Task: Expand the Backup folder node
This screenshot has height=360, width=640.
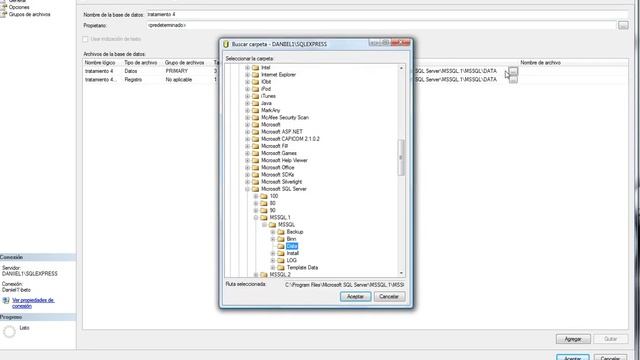Action: [x=273, y=232]
